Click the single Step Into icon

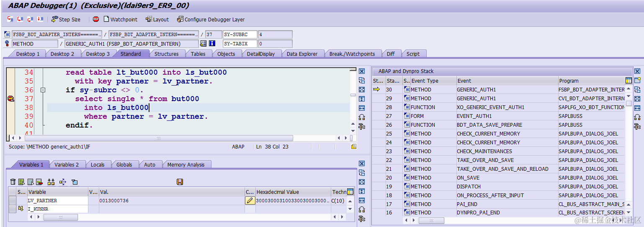pyautogui.click(x=10, y=19)
